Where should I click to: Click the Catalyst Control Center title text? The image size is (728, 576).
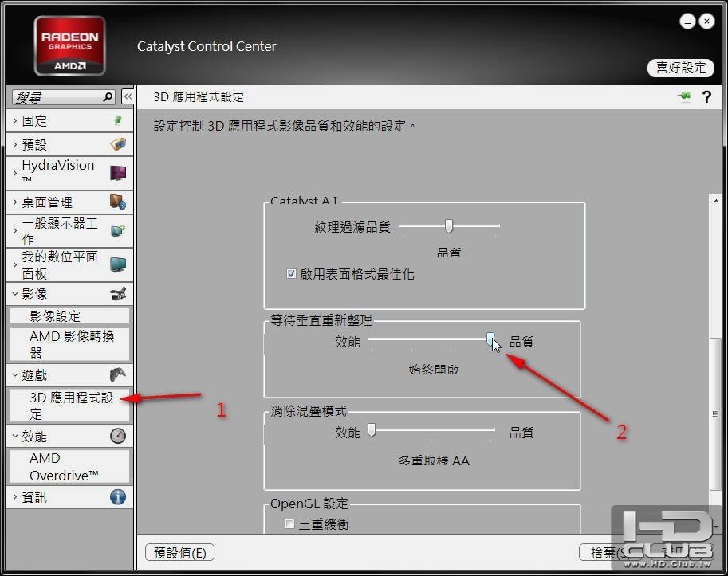207,46
